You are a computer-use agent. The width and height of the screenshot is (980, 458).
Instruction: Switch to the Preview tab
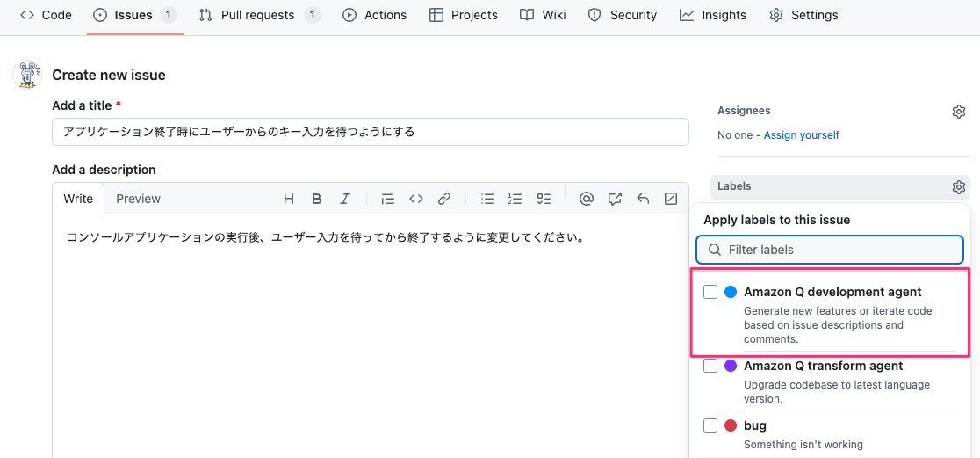click(138, 199)
